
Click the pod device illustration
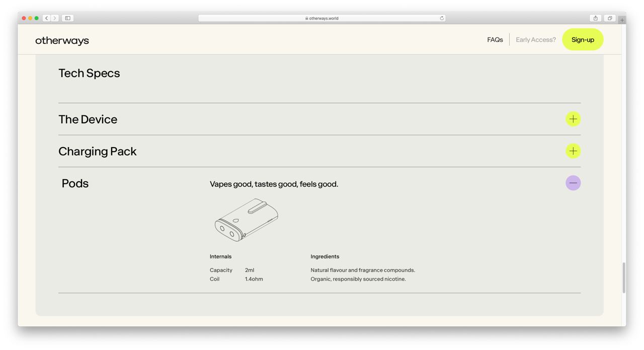click(247, 220)
